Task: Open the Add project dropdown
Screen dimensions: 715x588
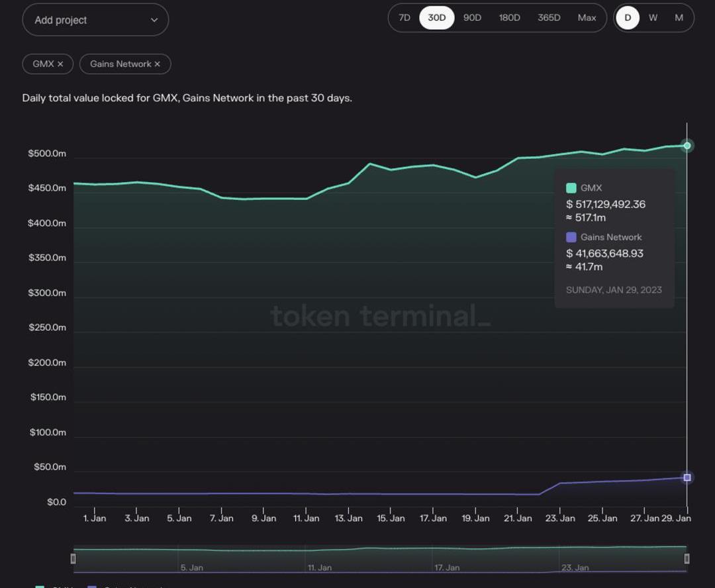Action: coord(95,20)
